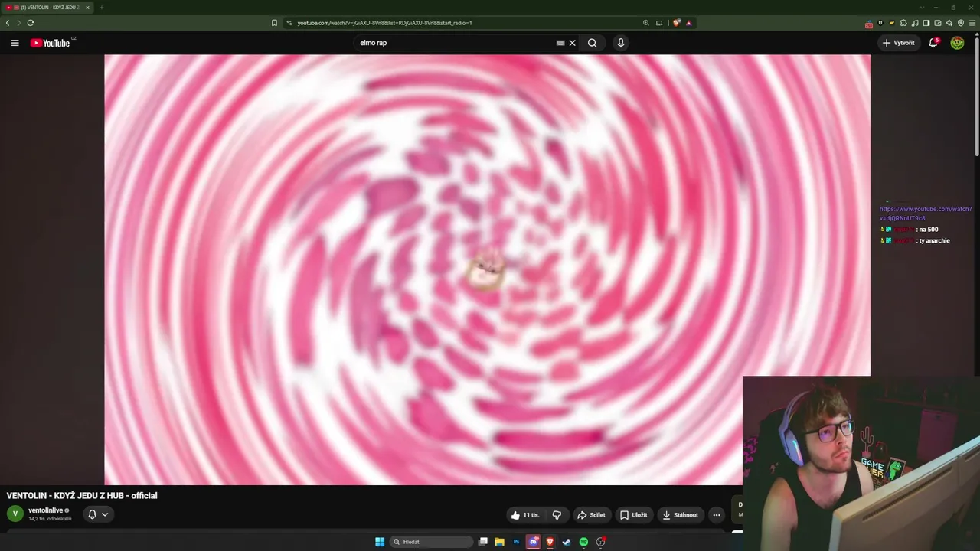
Task: Reload the current page
Action: click(x=31, y=23)
